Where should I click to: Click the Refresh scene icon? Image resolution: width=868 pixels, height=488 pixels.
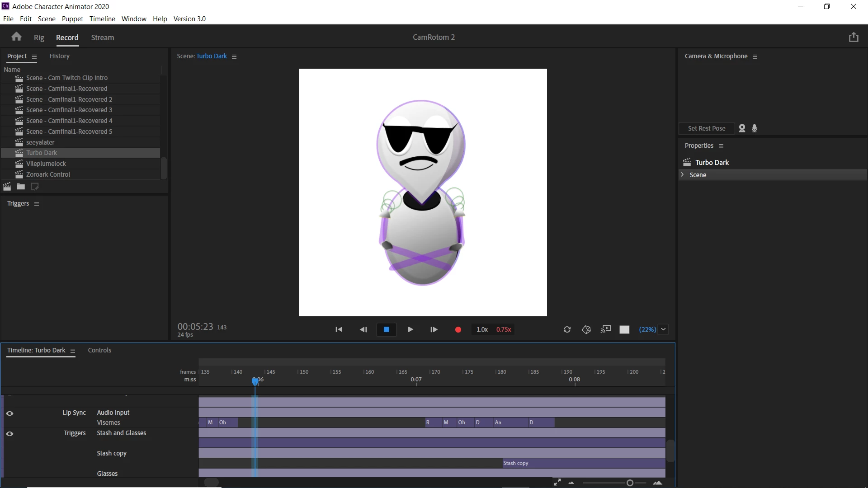point(567,329)
